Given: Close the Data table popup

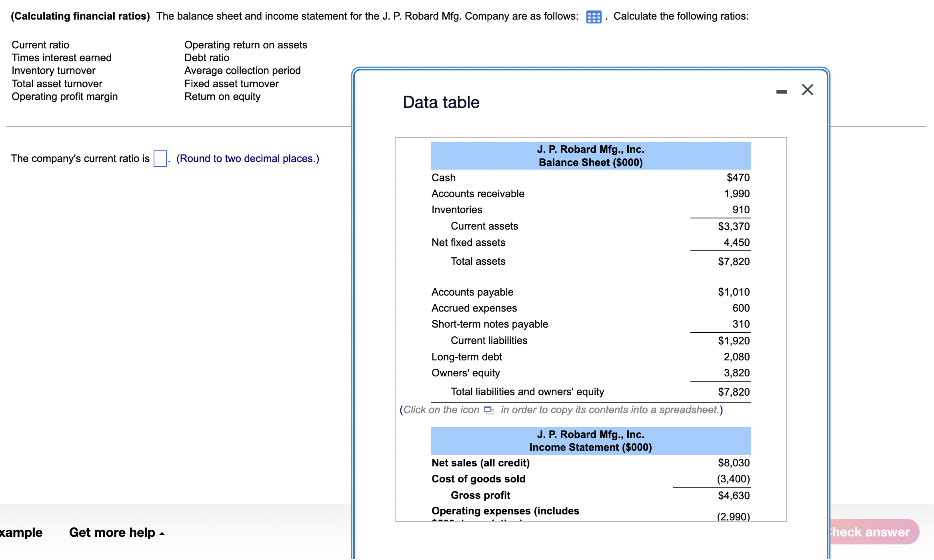Looking at the screenshot, I should point(808,90).
